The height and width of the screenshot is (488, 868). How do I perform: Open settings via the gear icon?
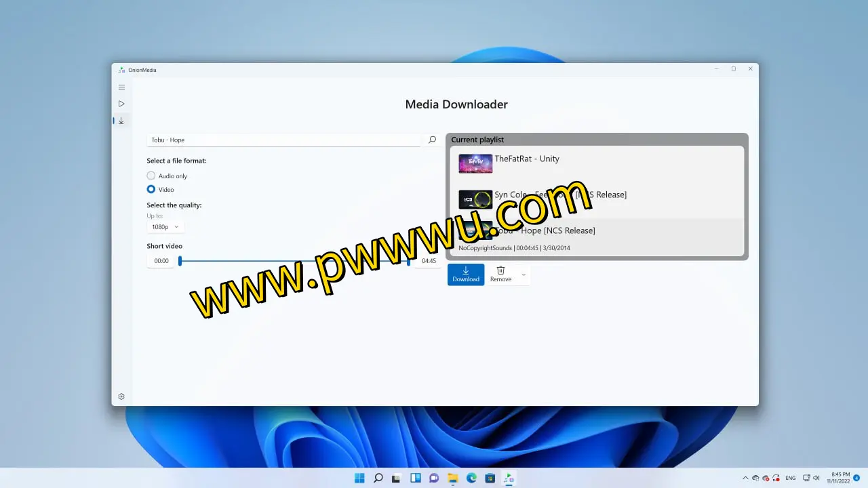click(x=121, y=396)
